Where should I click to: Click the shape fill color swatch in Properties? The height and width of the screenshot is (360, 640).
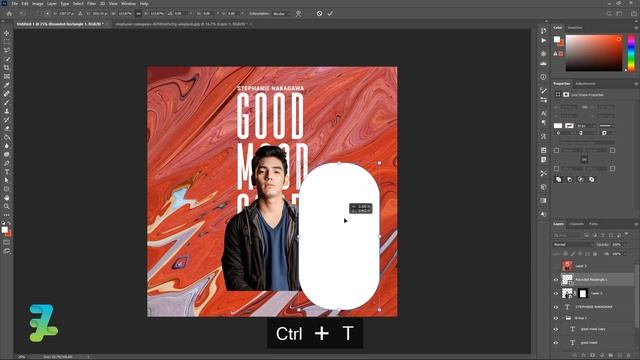pyautogui.click(x=558, y=126)
